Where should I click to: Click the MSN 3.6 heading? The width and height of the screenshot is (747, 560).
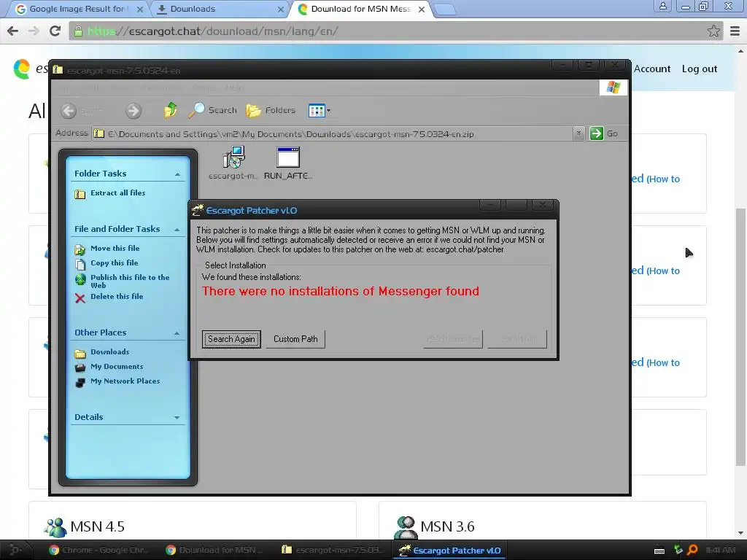[x=447, y=526]
